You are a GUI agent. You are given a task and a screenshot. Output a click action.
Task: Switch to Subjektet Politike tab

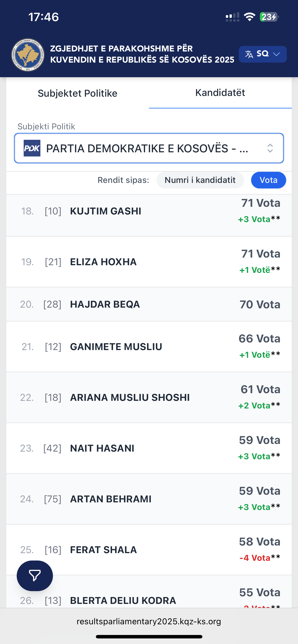[78, 93]
